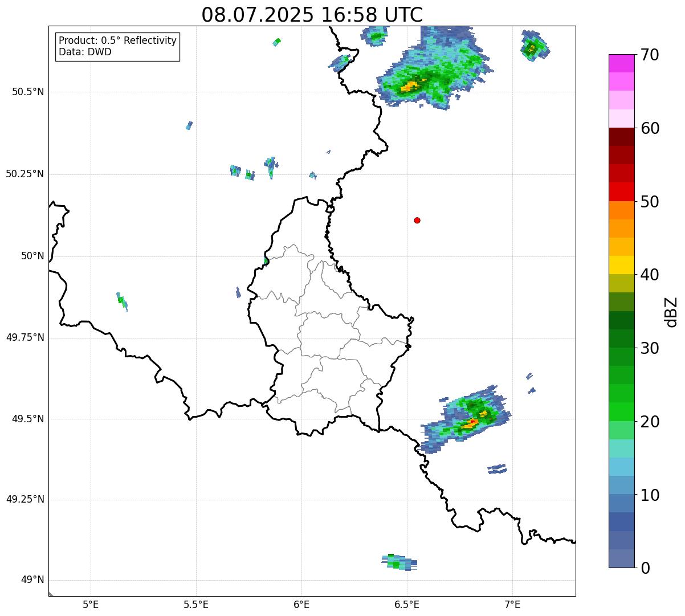Click the dark maroon colorbar segment below 60

click(x=621, y=137)
